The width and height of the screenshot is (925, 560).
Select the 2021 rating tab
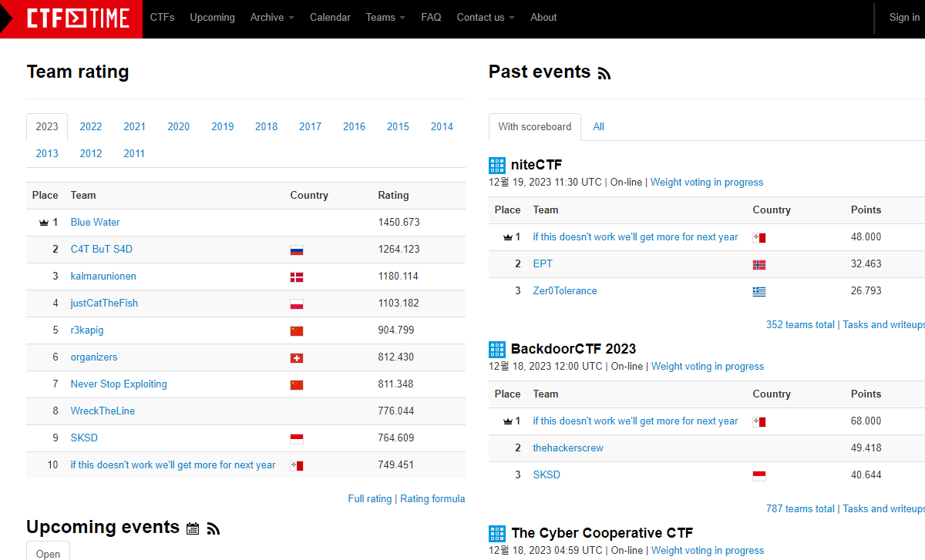click(x=135, y=126)
